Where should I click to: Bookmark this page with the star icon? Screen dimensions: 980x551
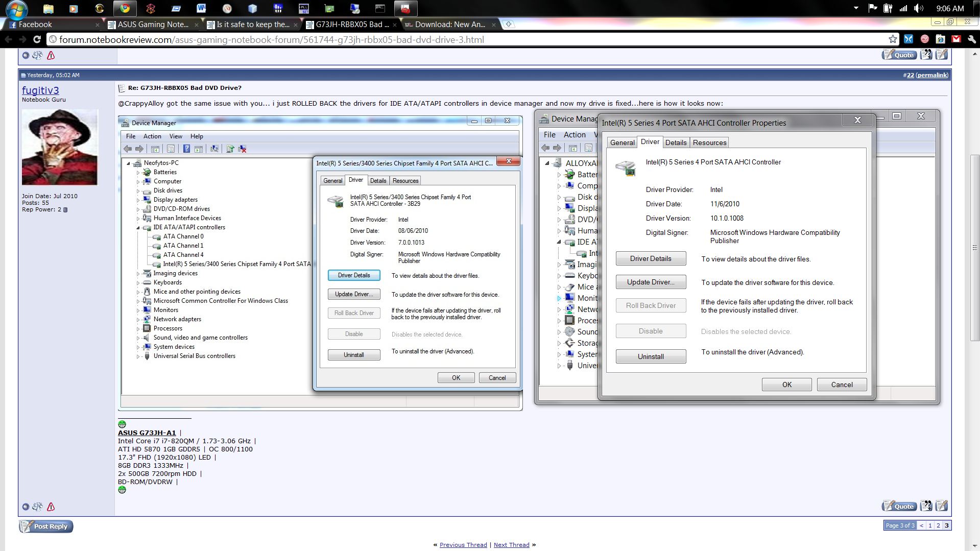click(x=893, y=39)
